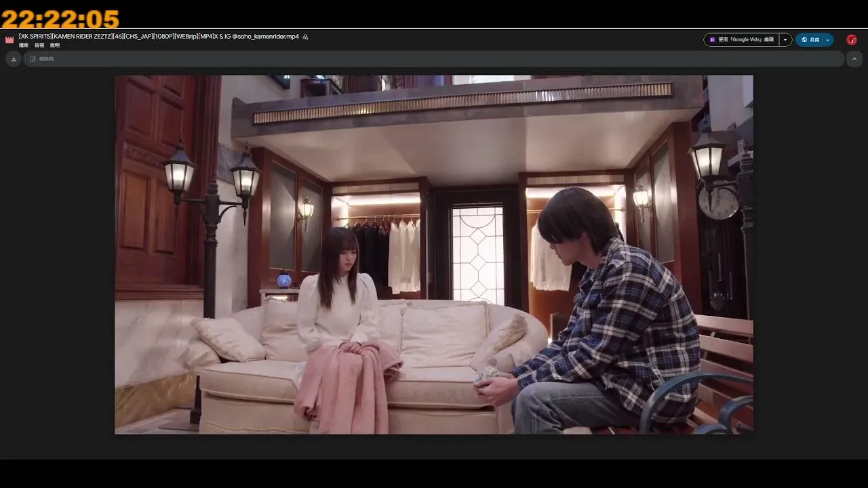This screenshot has width=868, height=488.
Task: Open the Share button dropdown arrow
Action: coord(828,40)
